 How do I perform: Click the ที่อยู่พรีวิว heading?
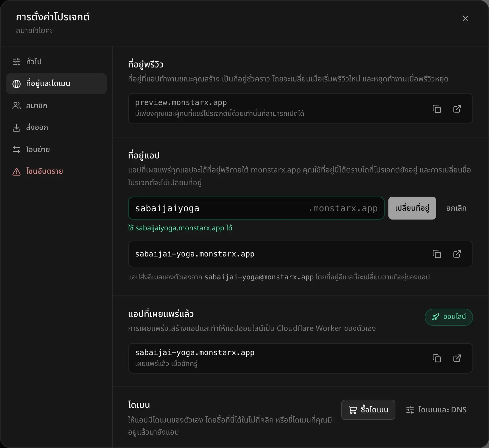tap(146, 64)
